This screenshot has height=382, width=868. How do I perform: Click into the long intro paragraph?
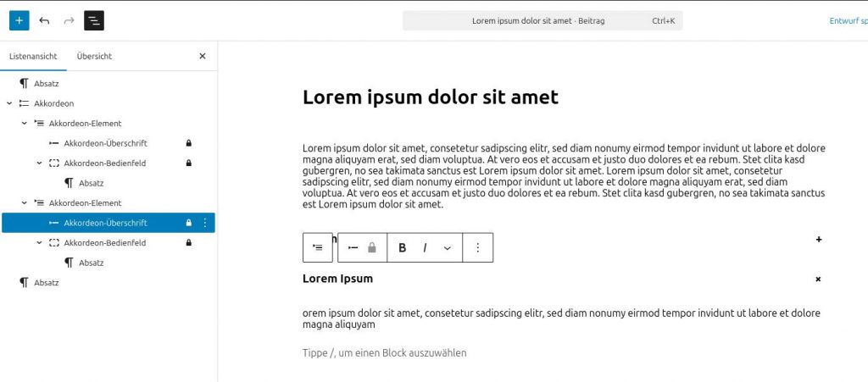[x=564, y=176]
